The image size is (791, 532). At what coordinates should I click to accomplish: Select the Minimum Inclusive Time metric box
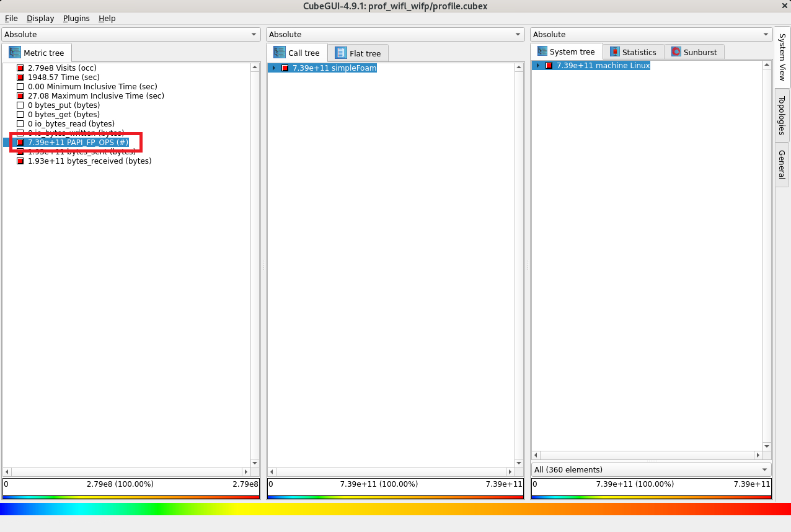(x=20, y=87)
